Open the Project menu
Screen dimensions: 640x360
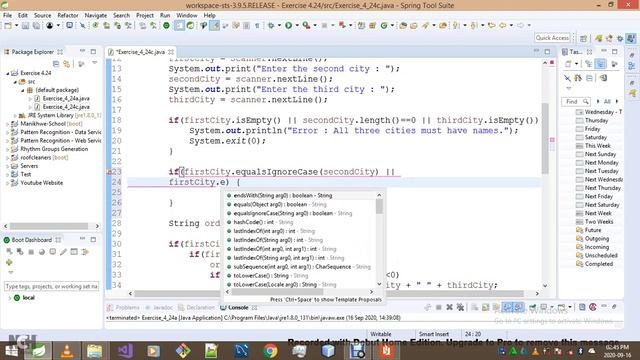[144, 15]
